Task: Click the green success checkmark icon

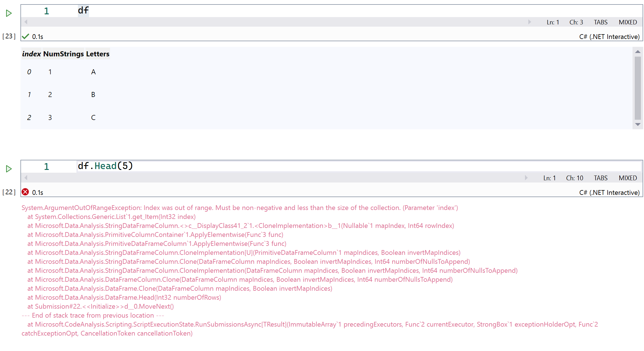Action: click(x=25, y=36)
